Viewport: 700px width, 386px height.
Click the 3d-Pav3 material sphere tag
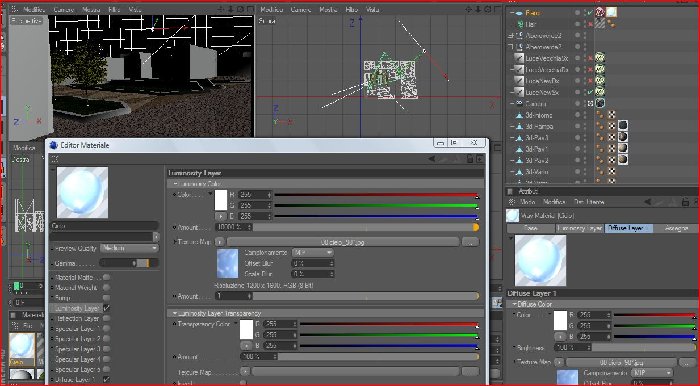623,138
